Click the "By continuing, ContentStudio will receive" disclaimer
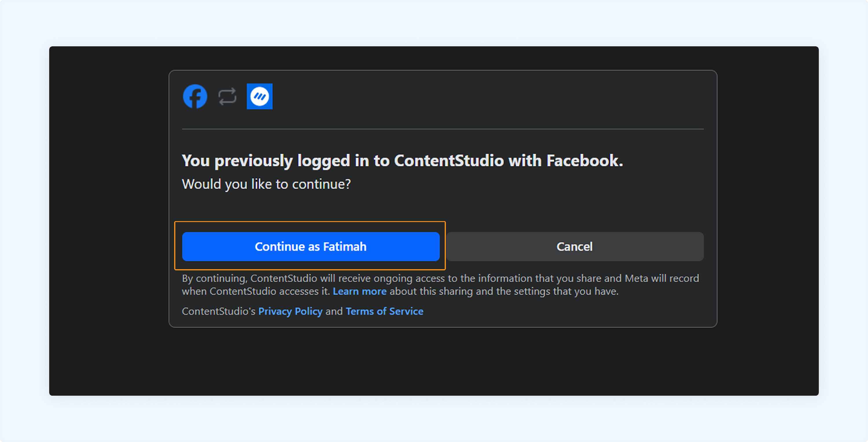The height and width of the screenshot is (442, 868). [440, 285]
